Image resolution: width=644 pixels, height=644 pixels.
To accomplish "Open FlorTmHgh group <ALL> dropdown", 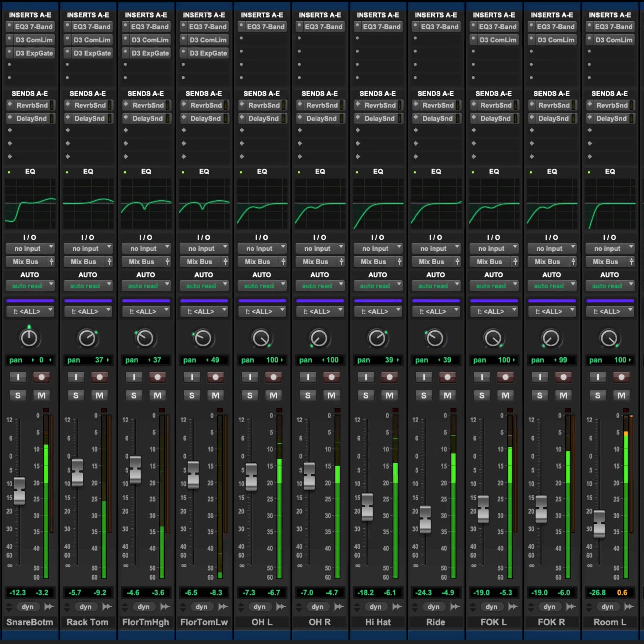I will point(146,311).
